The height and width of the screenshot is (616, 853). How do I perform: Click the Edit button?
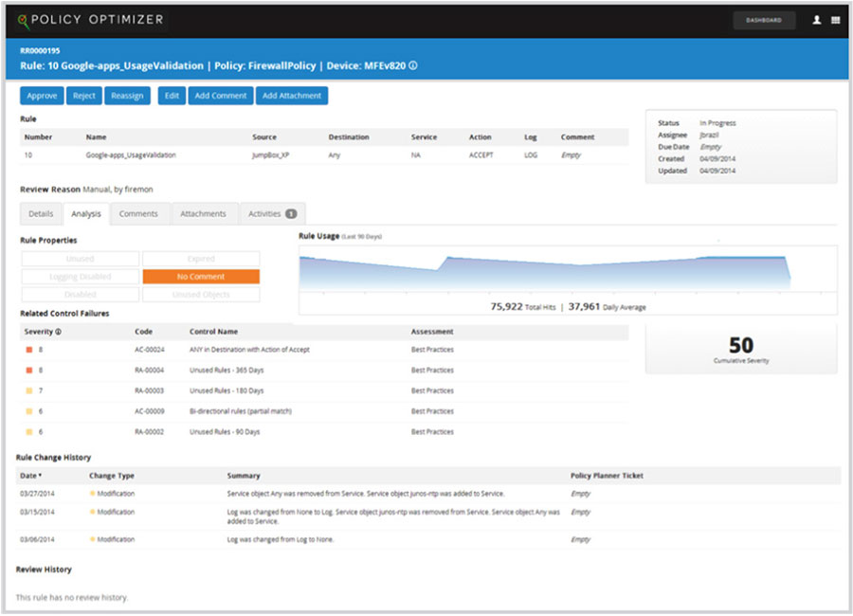click(x=172, y=96)
